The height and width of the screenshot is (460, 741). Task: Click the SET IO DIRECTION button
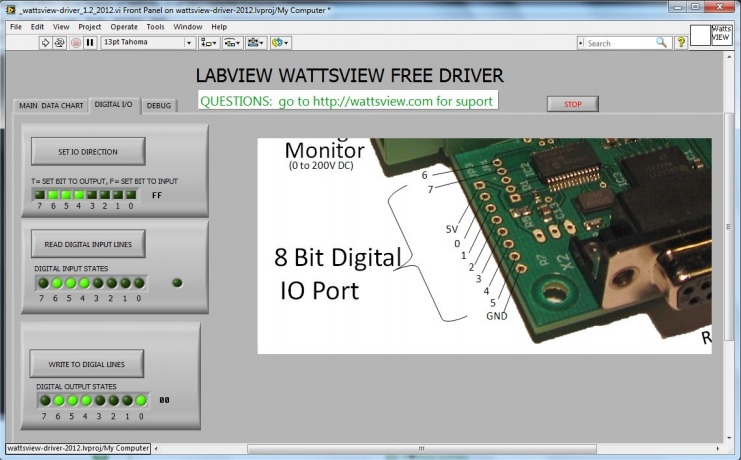88,151
